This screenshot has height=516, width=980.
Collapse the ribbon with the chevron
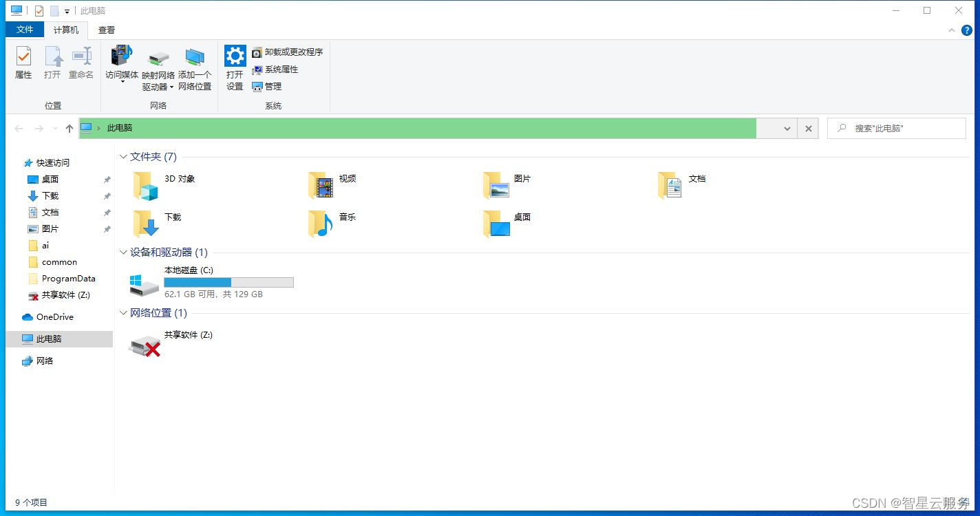click(952, 30)
